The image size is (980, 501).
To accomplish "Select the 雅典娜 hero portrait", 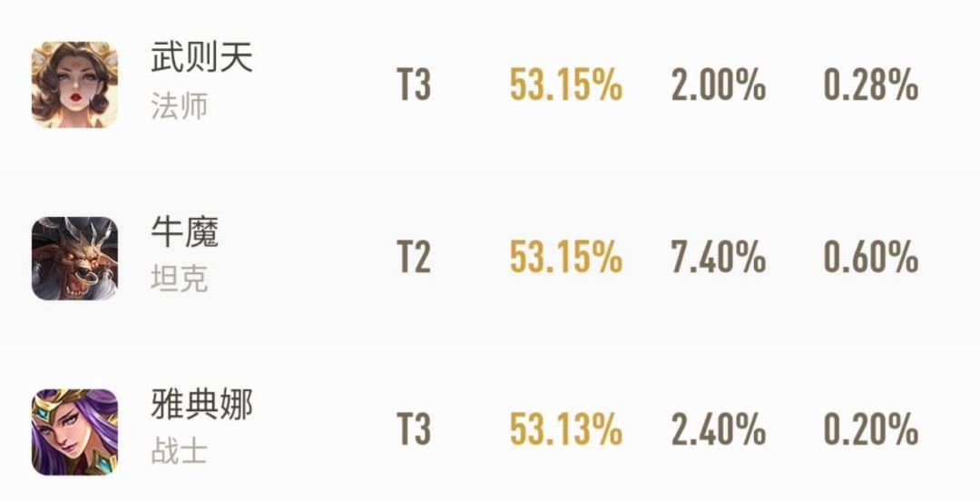I will coord(74,431).
